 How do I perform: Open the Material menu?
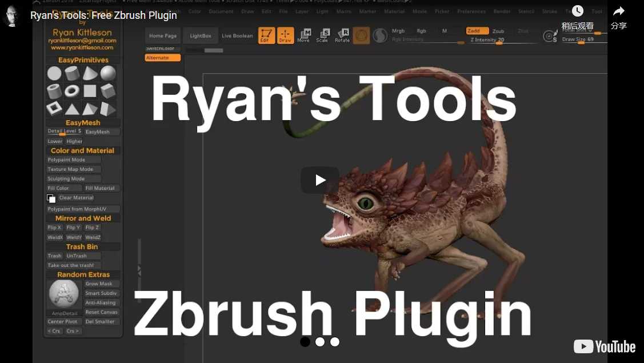394,11
